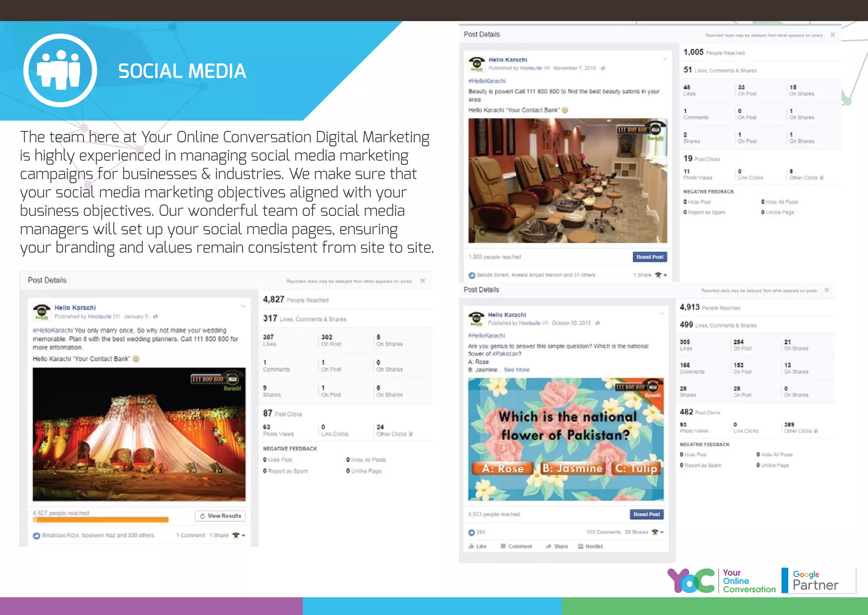Screen dimensions: 868x615
Task: Click '1,005 People Reached' stat
Action: [714, 52]
